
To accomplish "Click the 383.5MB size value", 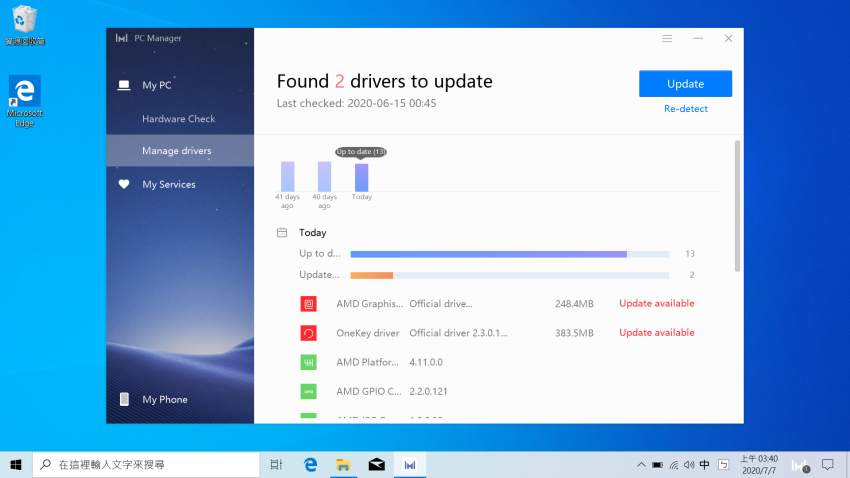I will 574,333.
